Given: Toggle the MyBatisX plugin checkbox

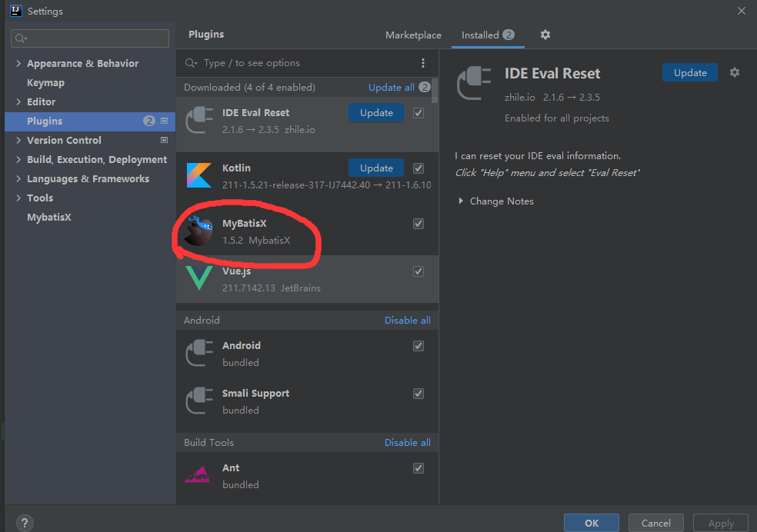Looking at the screenshot, I should pyautogui.click(x=419, y=224).
